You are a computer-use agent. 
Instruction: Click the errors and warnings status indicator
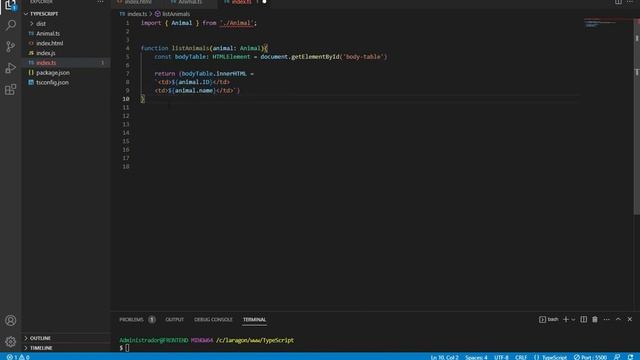coord(18,357)
